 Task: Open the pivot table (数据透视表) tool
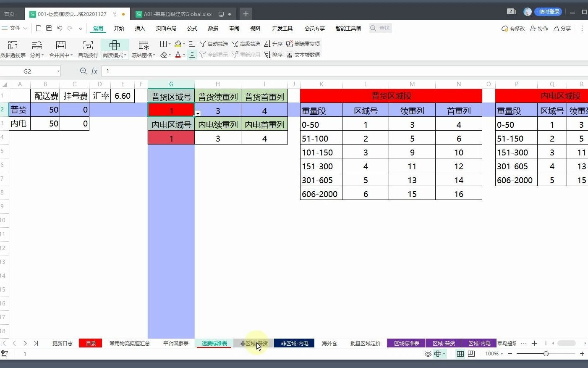pos(13,49)
